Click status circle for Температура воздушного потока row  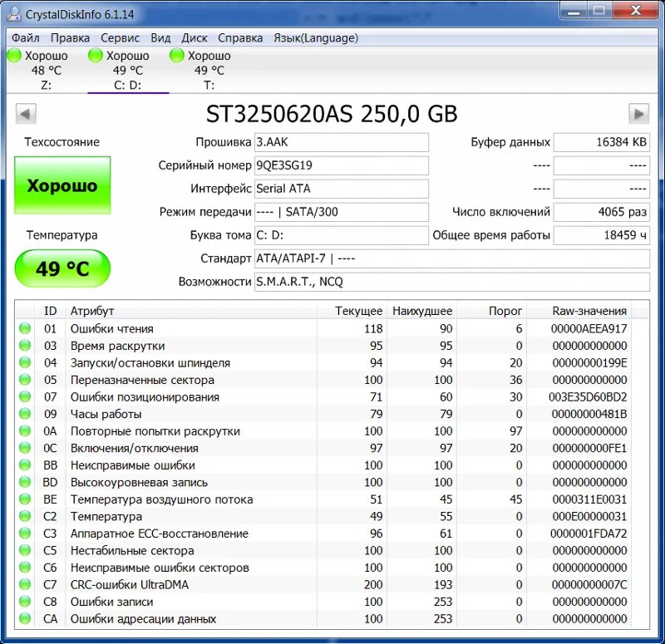25,499
